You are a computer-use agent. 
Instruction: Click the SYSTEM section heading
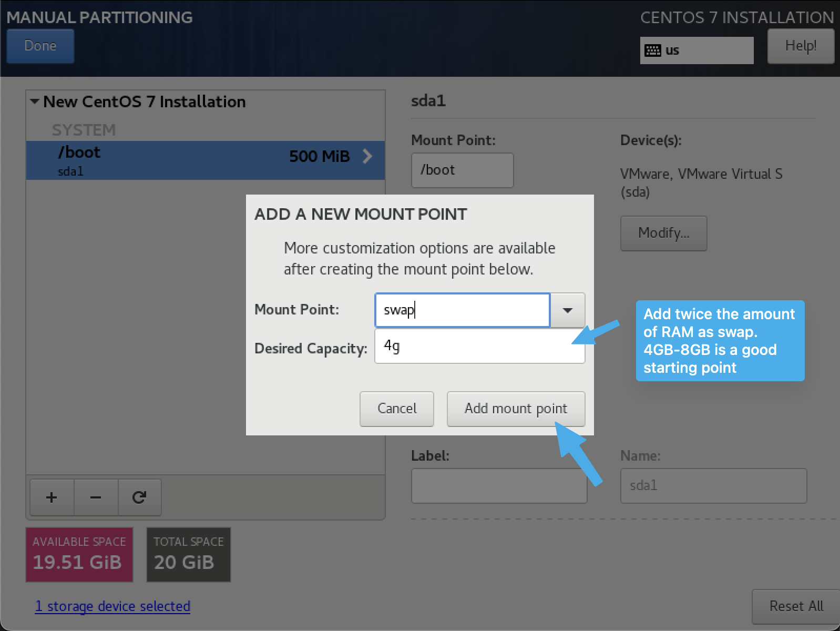pyautogui.click(x=84, y=130)
